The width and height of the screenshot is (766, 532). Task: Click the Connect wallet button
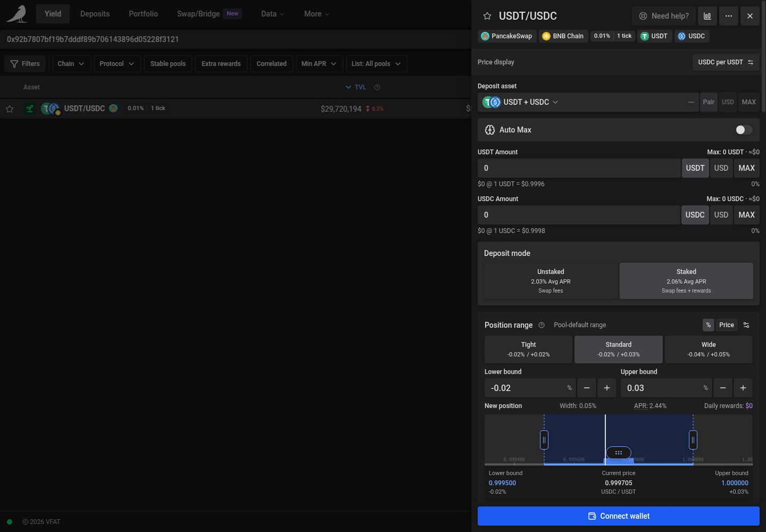click(x=619, y=516)
